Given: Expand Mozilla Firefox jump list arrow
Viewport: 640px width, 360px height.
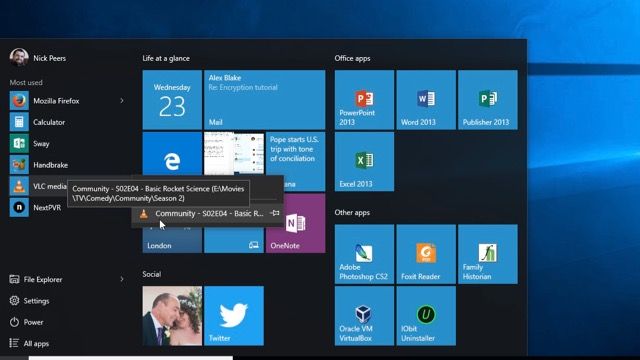Looking at the screenshot, I should (x=122, y=101).
